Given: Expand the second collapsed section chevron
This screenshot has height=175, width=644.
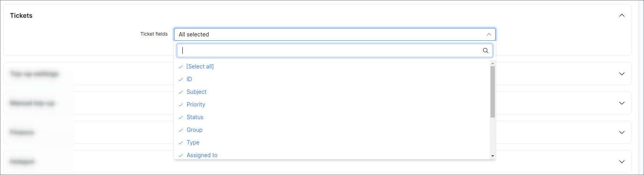Looking at the screenshot, I should (x=622, y=74).
